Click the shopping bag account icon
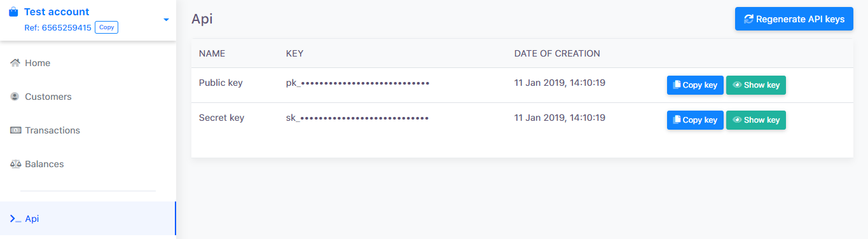Viewport: 868px width, 239px height. pos(13,11)
